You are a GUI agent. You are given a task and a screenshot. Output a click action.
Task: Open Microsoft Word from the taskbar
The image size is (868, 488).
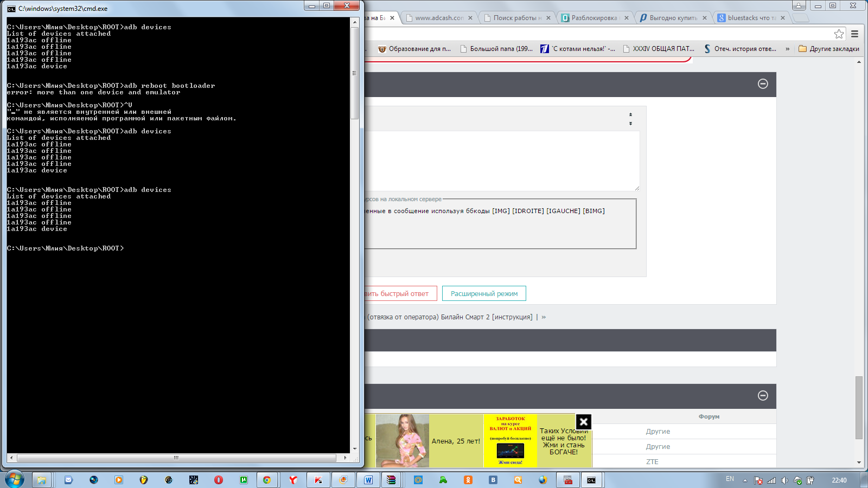pyautogui.click(x=368, y=480)
